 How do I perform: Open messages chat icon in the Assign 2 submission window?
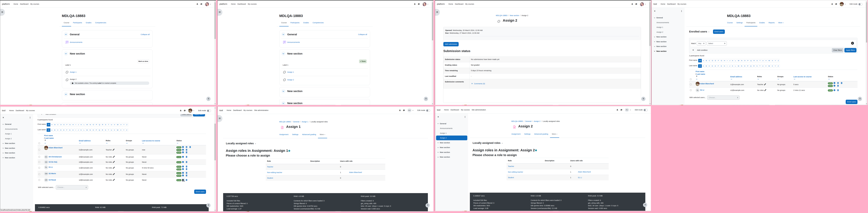636,4
